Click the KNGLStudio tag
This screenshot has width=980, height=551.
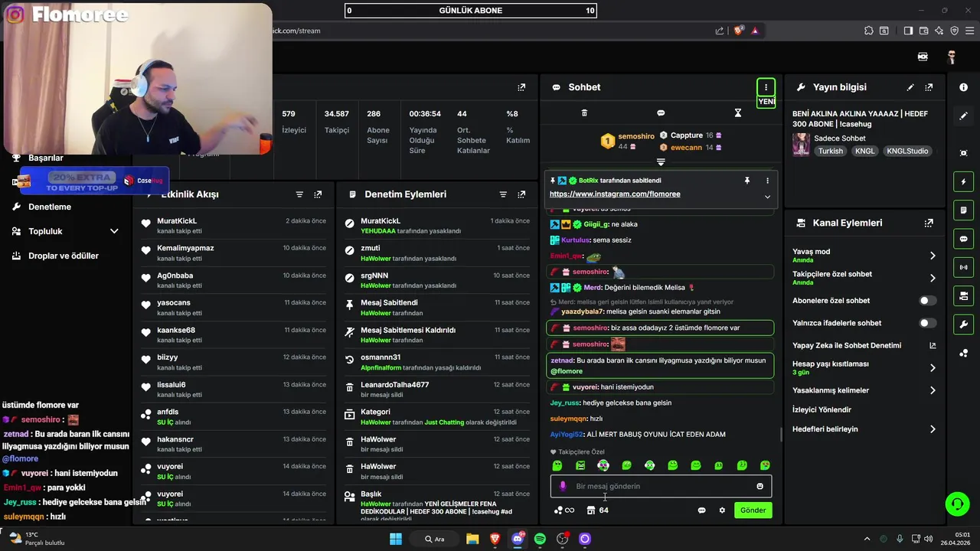click(x=907, y=152)
